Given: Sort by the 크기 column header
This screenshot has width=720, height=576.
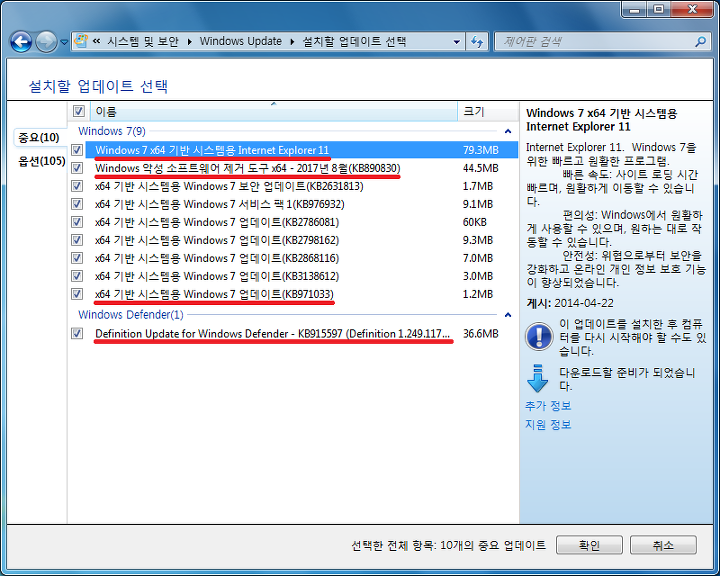Looking at the screenshot, I should pos(488,111).
